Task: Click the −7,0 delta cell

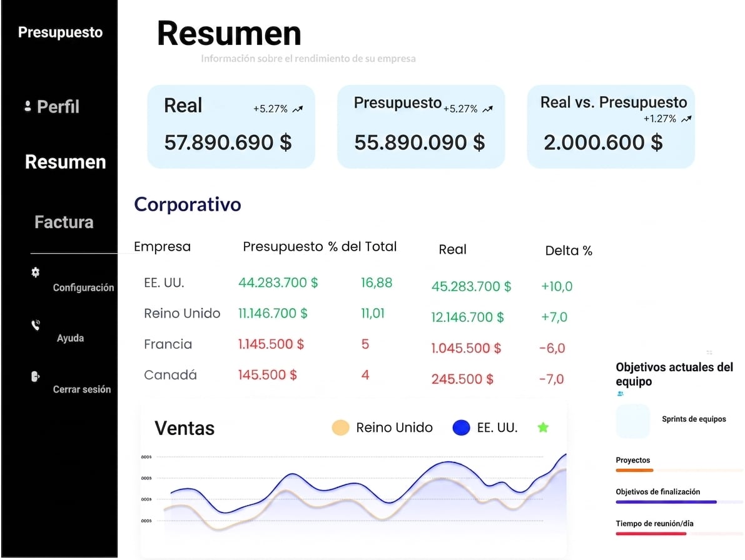Action: [x=552, y=379]
